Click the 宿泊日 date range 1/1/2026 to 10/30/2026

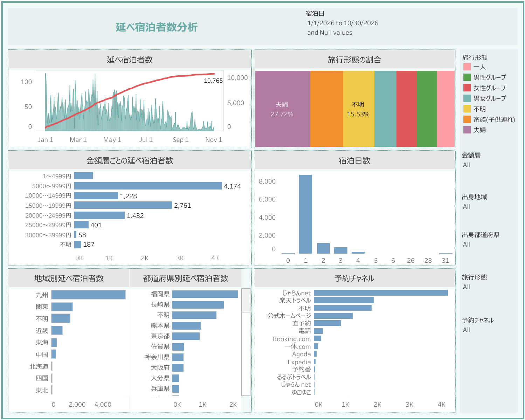(343, 23)
